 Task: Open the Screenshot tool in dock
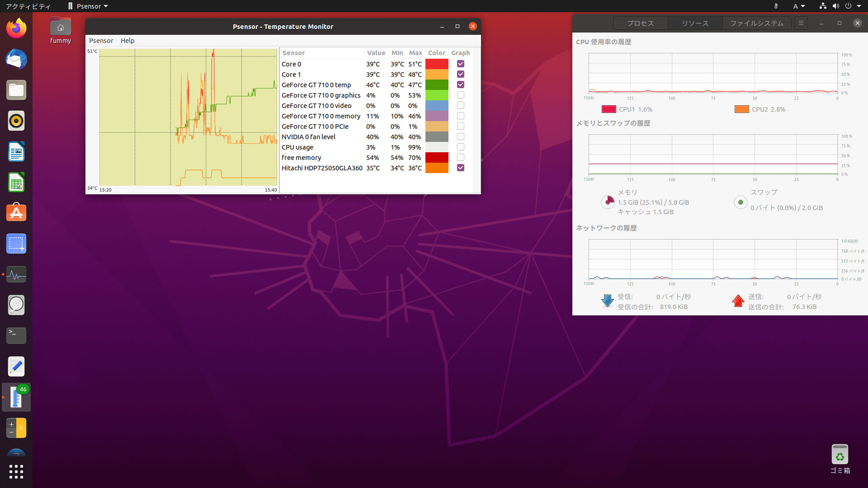[16, 244]
